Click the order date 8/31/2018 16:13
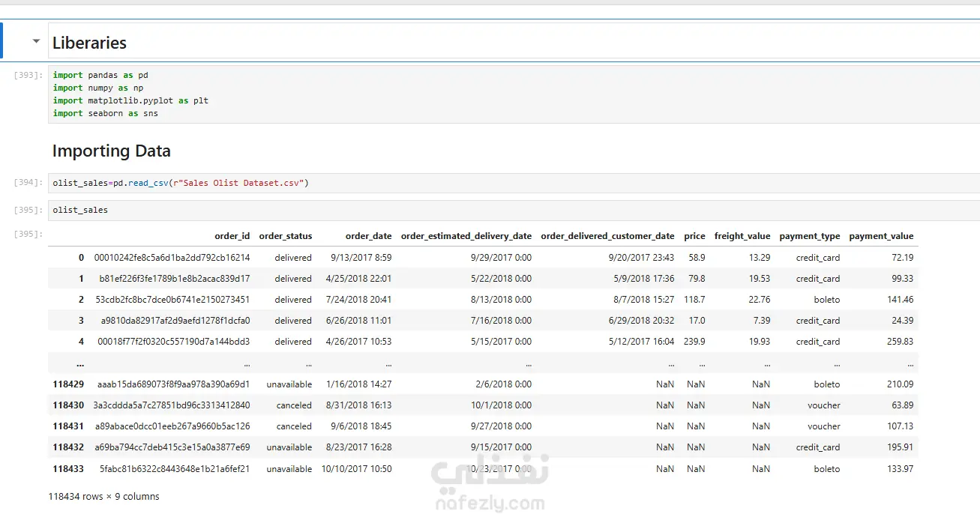Screen dimensions: 980x514 coord(359,405)
